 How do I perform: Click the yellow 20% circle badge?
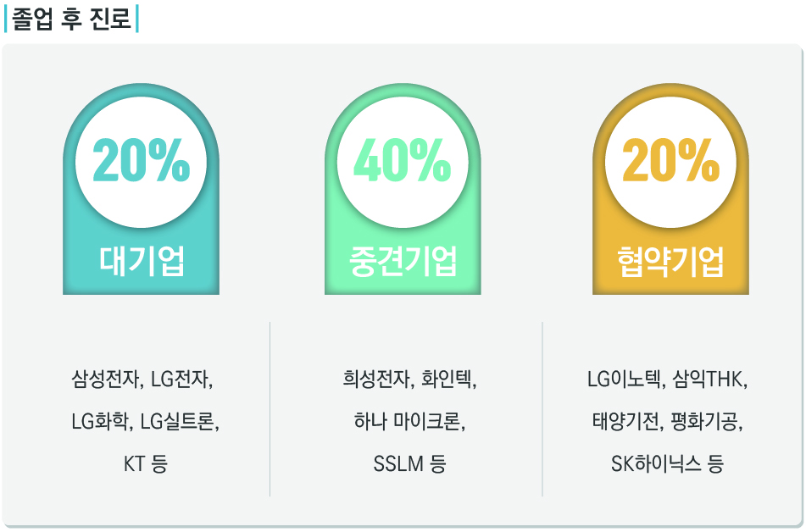click(x=670, y=162)
